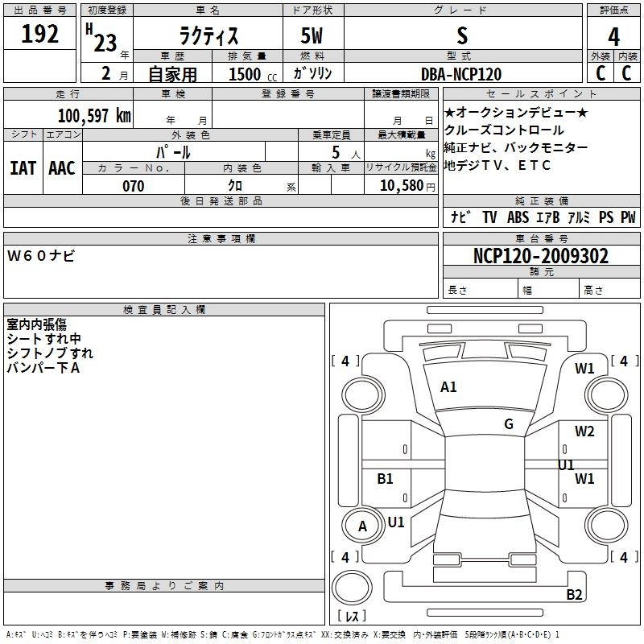644x644 pixels.
Task: Click mileage value 100,597 km
Action: pos(94,116)
